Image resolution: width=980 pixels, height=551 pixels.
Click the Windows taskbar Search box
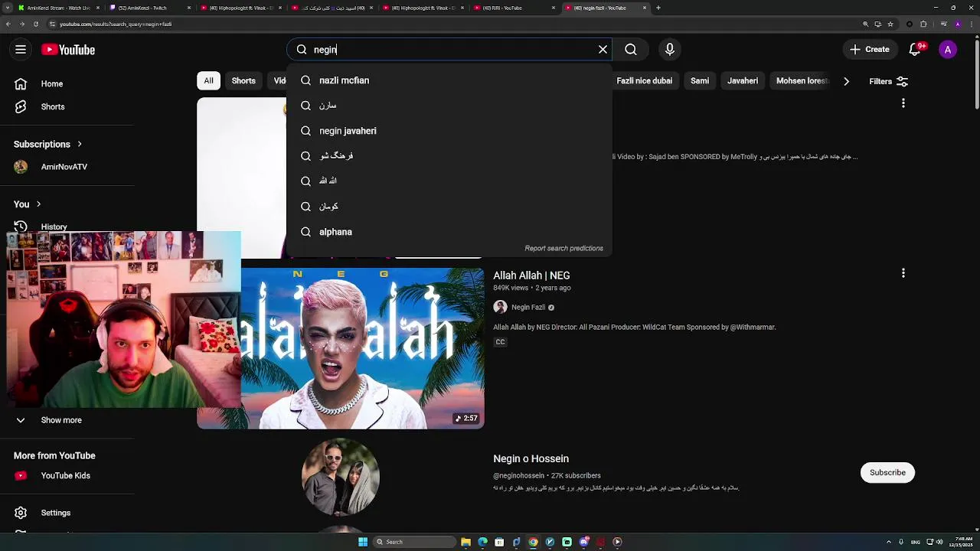coord(415,542)
